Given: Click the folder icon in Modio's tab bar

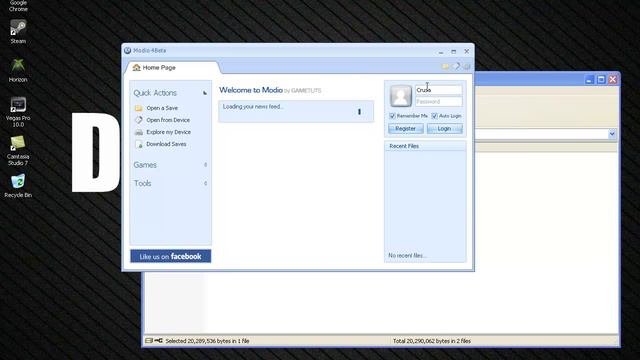Looking at the screenshot, I should (x=445, y=66).
